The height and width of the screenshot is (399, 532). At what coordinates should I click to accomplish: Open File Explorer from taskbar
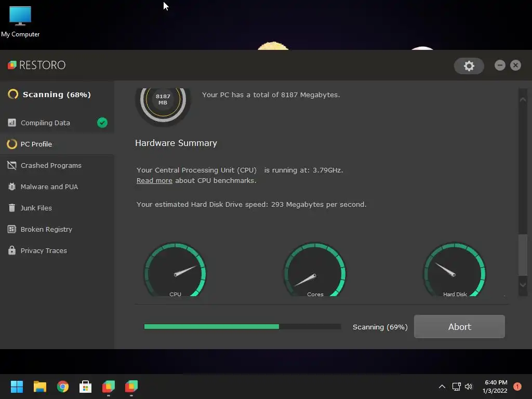pyautogui.click(x=39, y=387)
